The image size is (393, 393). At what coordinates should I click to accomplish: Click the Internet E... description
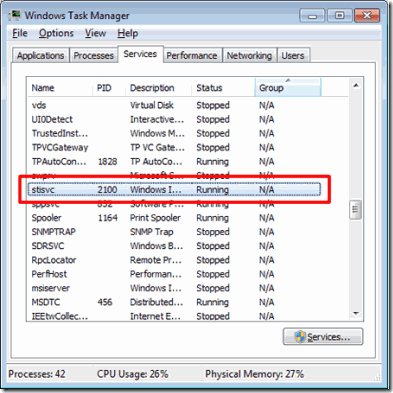coord(155,316)
